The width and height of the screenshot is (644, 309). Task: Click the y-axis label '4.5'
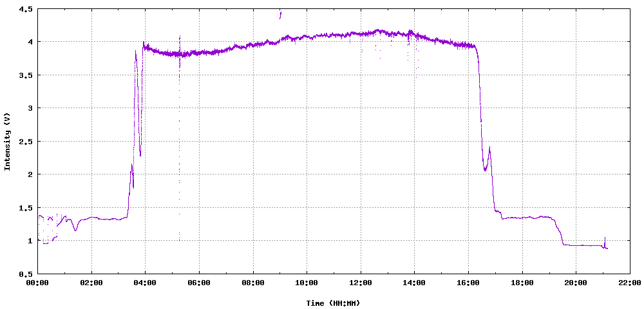tap(26, 8)
